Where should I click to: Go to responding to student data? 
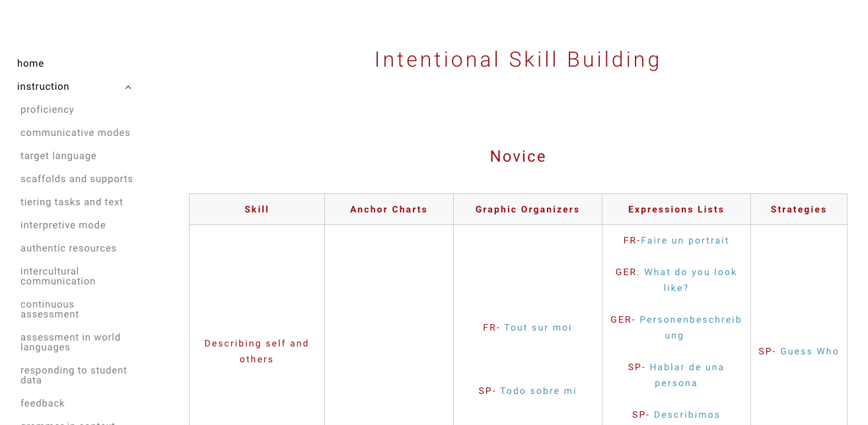coord(73,375)
